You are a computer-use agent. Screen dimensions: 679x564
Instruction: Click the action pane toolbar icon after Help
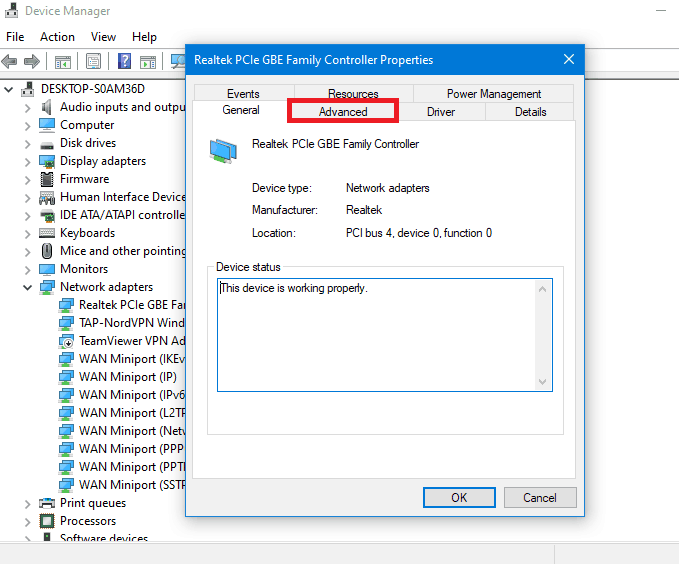pos(148,62)
